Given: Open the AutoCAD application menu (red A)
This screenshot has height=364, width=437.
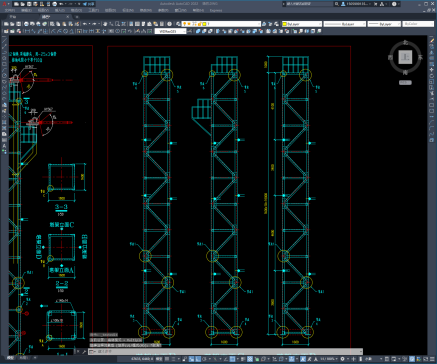Looking at the screenshot, I should click(x=4, y=4).
